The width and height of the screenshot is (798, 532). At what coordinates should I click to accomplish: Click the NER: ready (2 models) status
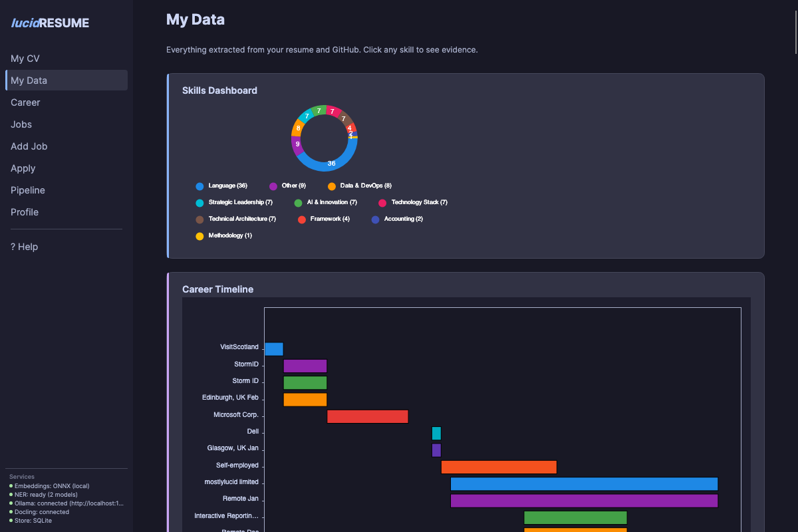(43, 495)
